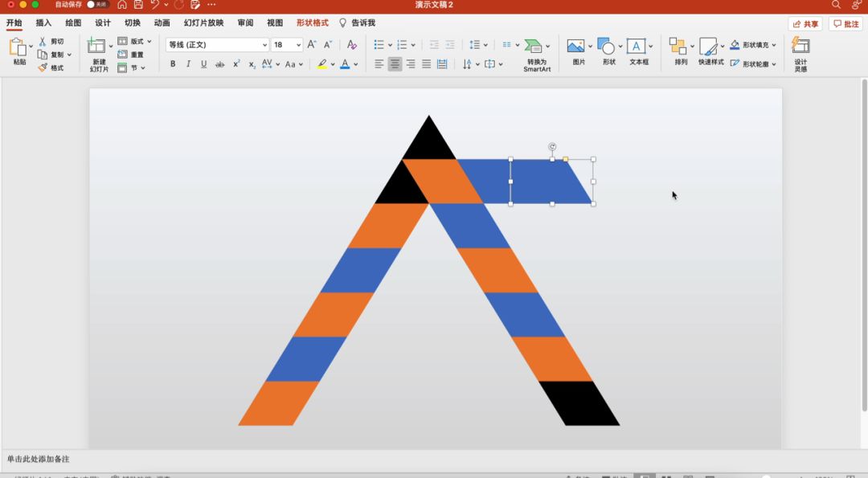Open the Shape Format (形状格式) tab

pos(312,23)
